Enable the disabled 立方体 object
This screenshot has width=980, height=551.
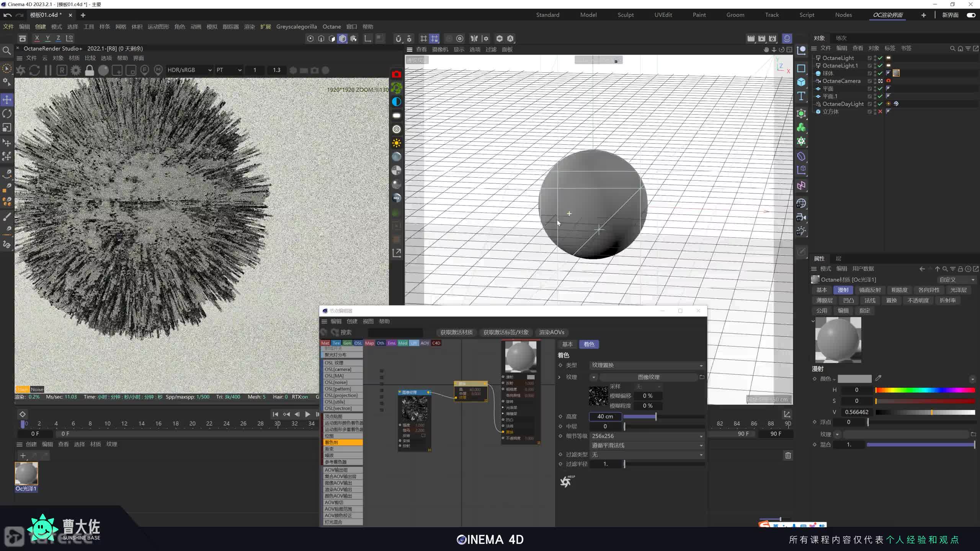[x=880, y=112]
